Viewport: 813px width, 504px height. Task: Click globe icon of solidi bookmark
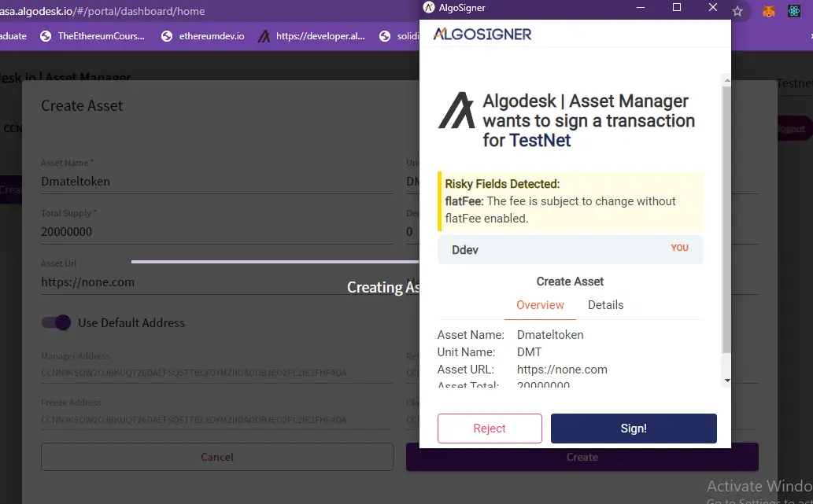coord(385,36)
